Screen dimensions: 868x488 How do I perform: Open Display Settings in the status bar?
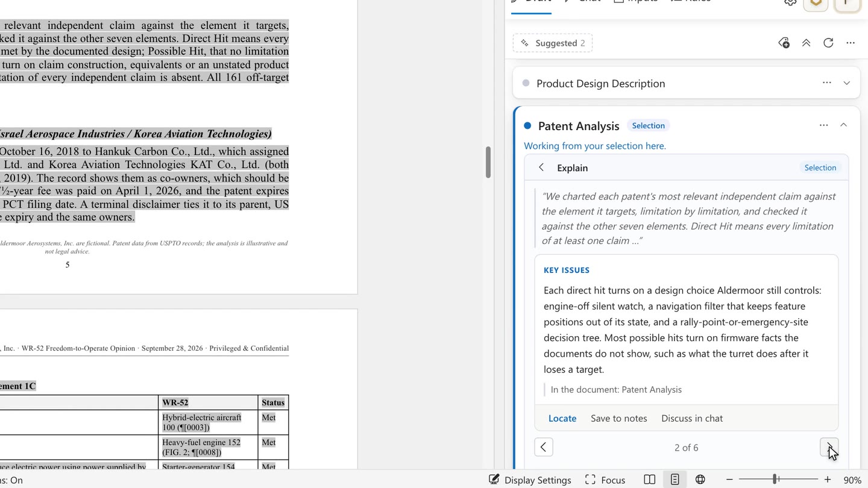tap(530, 480)
